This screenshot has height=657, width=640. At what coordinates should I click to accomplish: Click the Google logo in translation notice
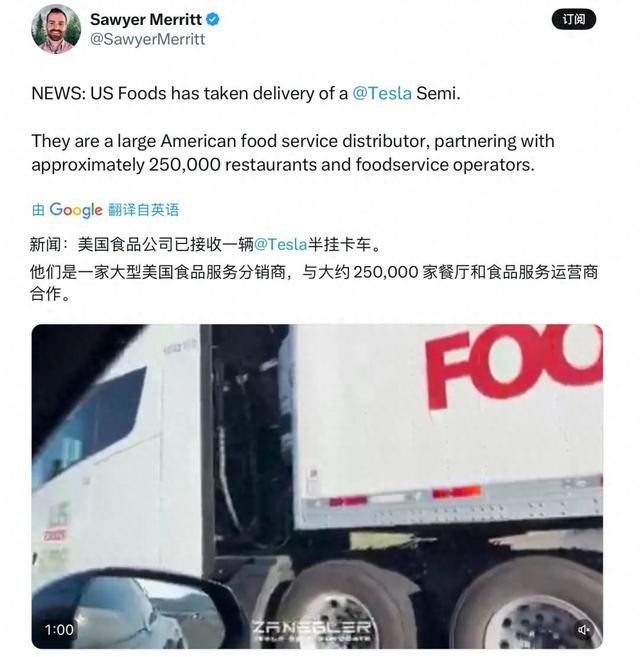pos(75,210)
